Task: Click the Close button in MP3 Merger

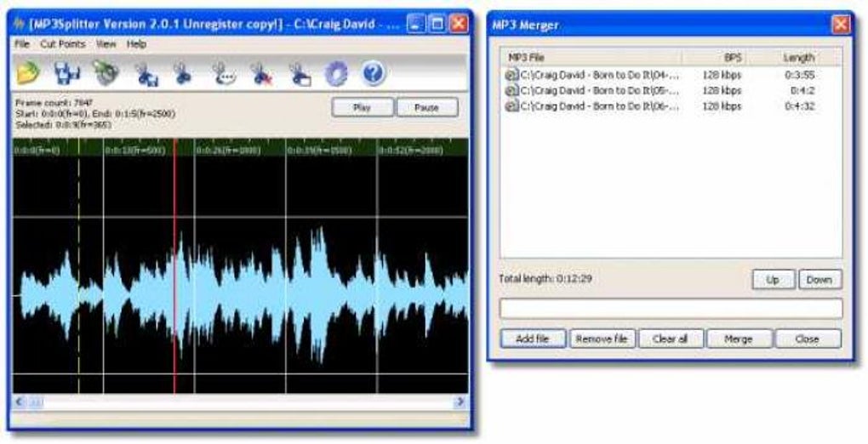Action: click(x=808, y=339)
